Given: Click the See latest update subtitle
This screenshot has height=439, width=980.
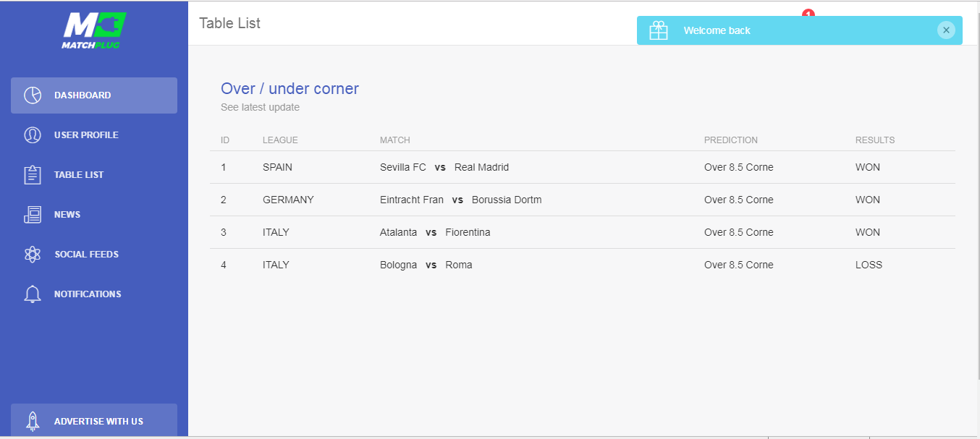Looking at the screenshot, I should (x=260, y=107).
